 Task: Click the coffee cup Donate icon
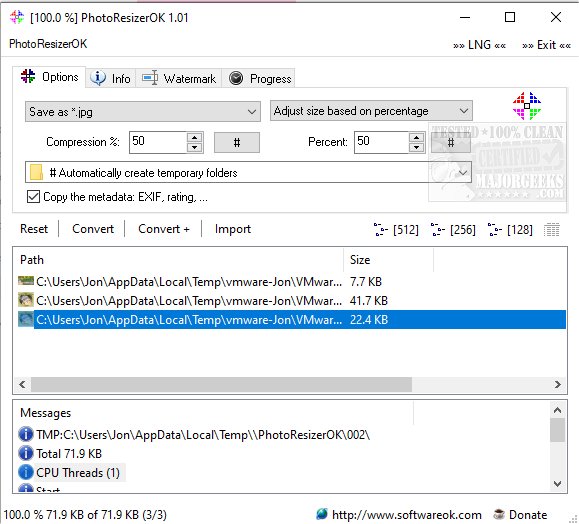[499, 514]
